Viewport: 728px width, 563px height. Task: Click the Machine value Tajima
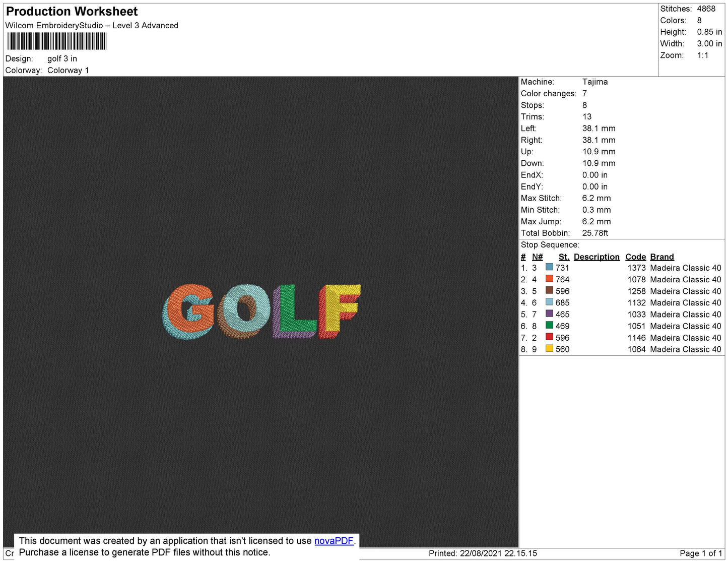tap(595, 82)
